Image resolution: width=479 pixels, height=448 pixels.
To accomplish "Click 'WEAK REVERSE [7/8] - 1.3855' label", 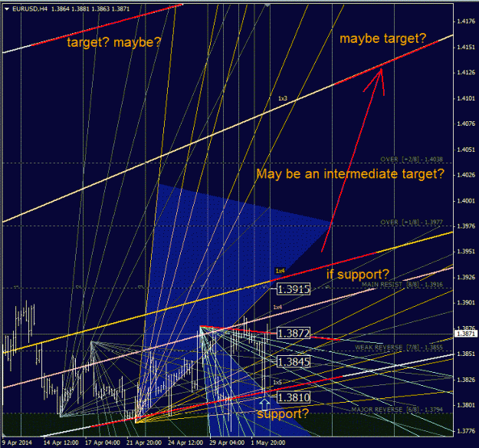I will 399,347.
